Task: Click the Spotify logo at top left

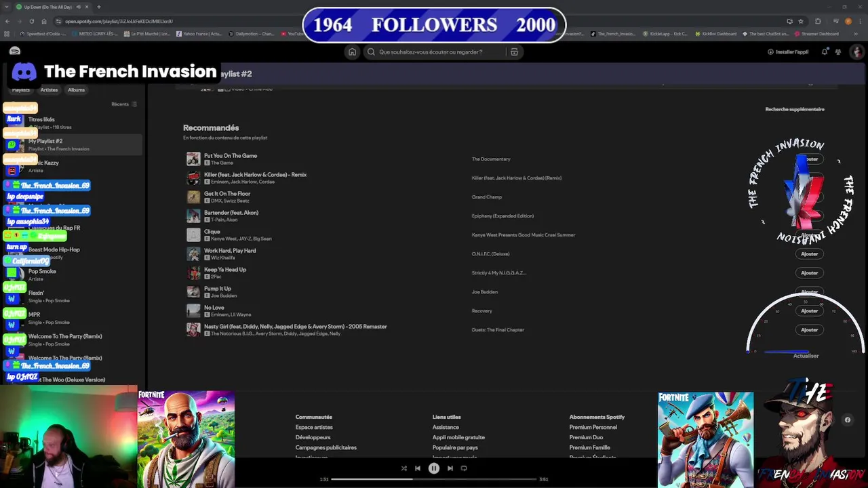Action: coord(15,51)
